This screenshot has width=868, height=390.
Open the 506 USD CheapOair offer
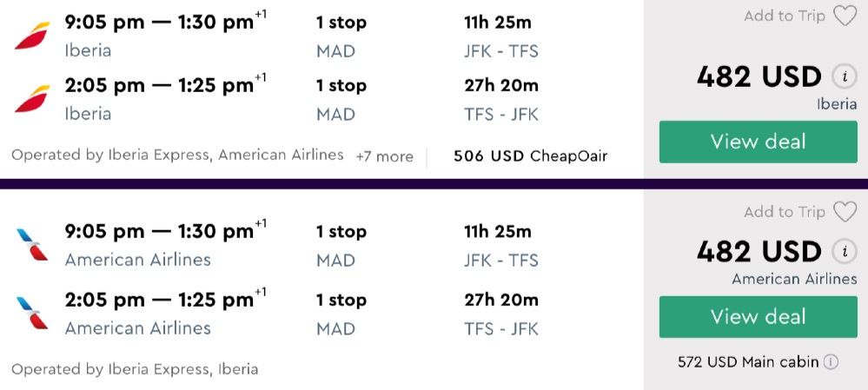tap(530, 156)
